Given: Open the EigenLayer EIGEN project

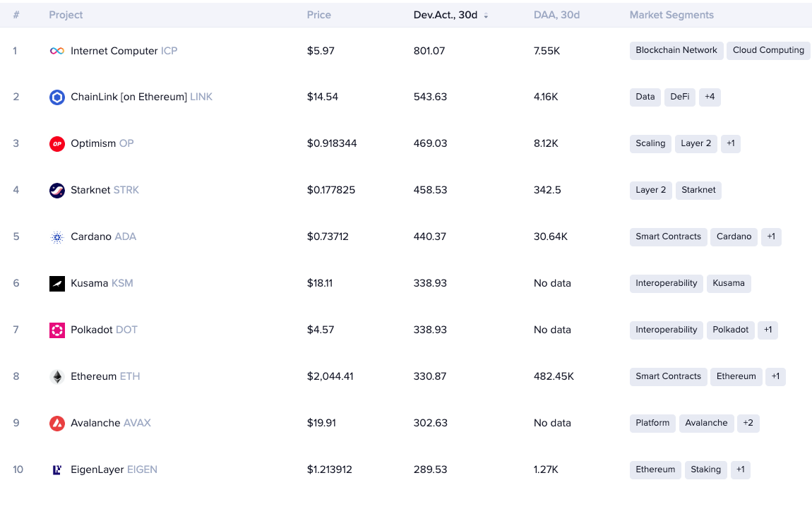Looking at the screenshot, I should tap(114, 469).
